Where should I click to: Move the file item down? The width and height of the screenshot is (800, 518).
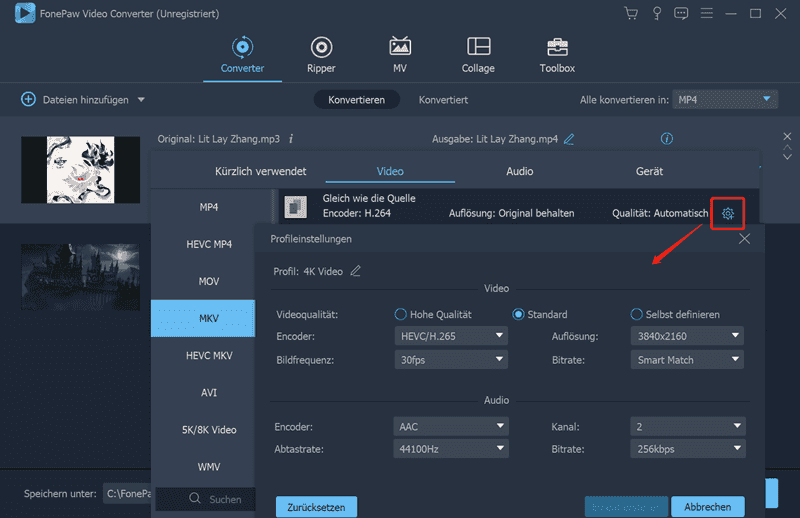787,157
